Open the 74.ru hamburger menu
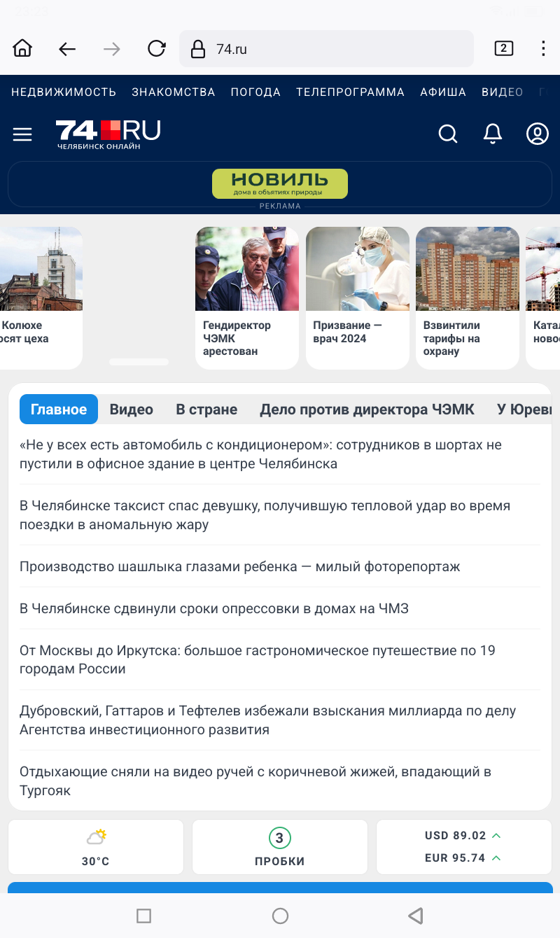 coord(22,134)
